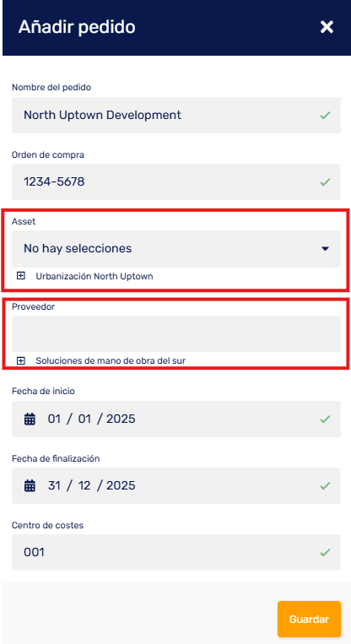Click the calendar icon for Fecha de inicio

(30, 419)
